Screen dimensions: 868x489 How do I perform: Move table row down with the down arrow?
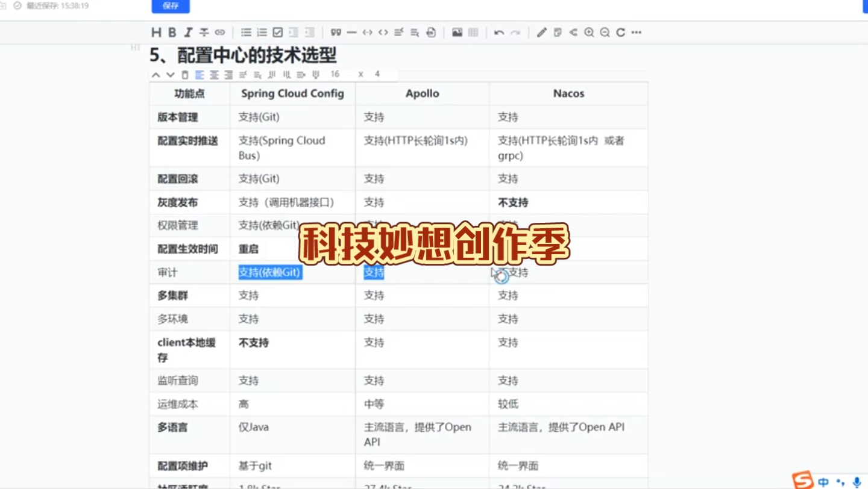click(x=171, y=75)
